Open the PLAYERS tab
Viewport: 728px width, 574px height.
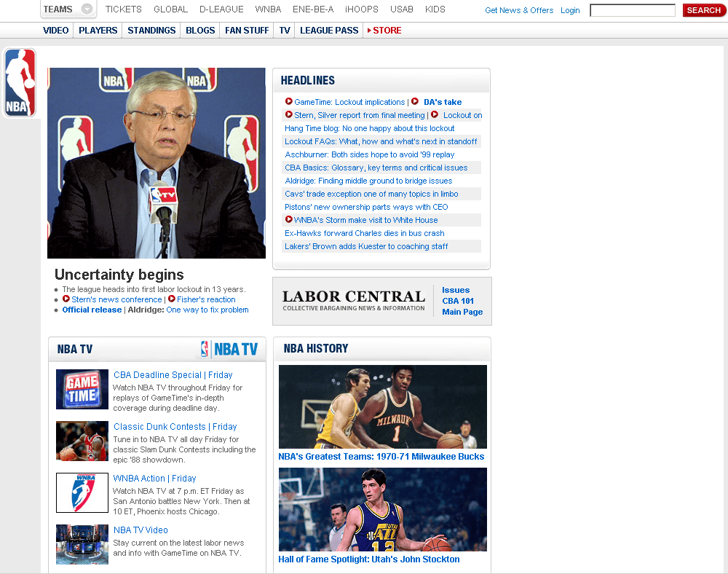coord(98,30)
